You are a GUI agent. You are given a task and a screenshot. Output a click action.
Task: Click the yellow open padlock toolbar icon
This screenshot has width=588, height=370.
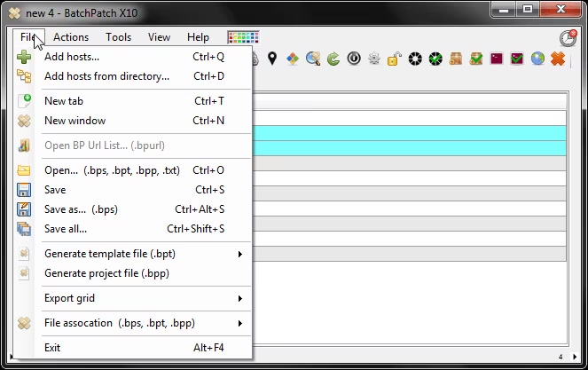[394, 59]
